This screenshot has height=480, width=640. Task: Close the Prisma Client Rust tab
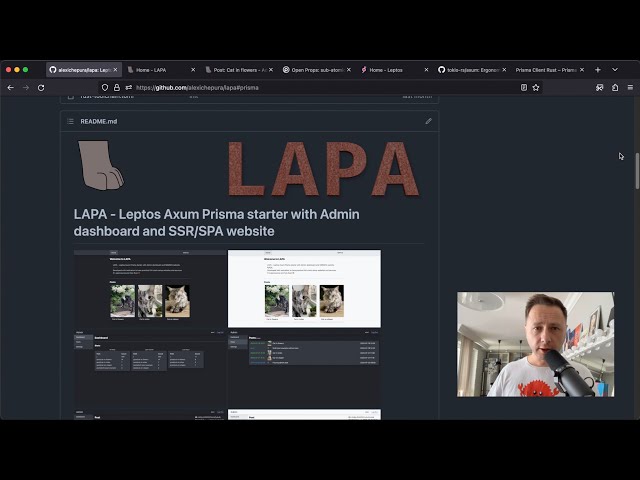click(582, 70)
